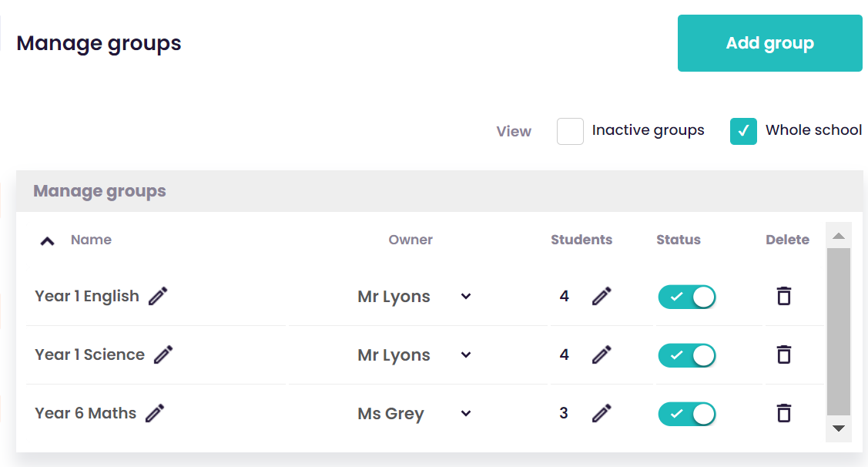Delete the Year 1 English group

[x=784, y=296]
